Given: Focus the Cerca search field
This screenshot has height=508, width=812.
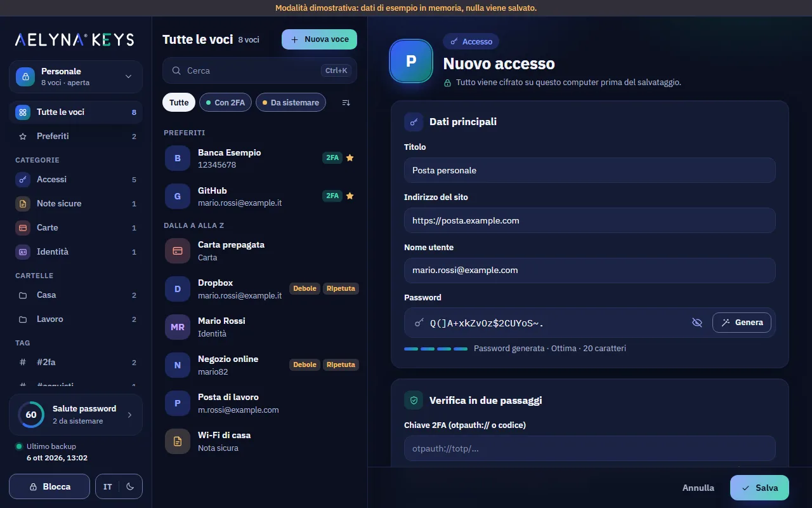Looking at the screenshot, I should point(259,70).
